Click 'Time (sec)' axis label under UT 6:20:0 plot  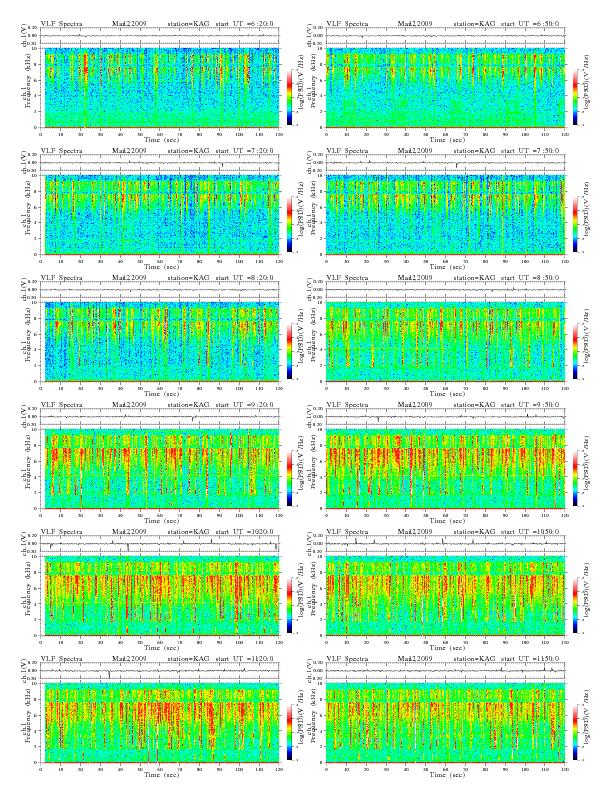coord(162,139)
